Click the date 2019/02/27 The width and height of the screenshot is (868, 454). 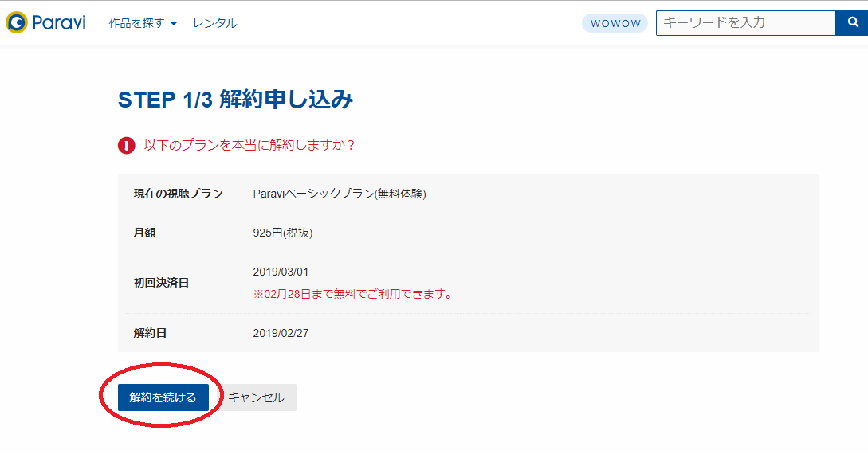281,333
